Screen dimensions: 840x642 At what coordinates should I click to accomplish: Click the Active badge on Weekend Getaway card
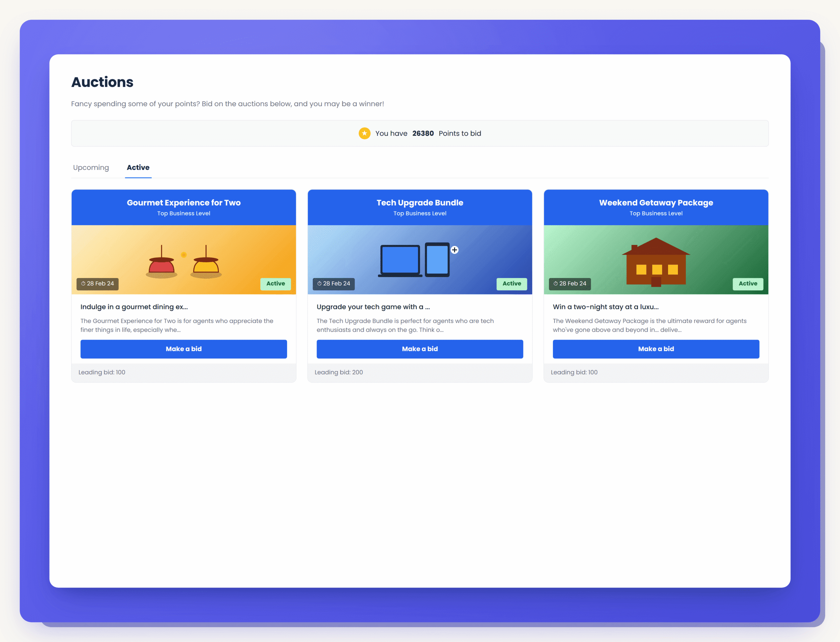pyautogui.click(x=748, y=284)
